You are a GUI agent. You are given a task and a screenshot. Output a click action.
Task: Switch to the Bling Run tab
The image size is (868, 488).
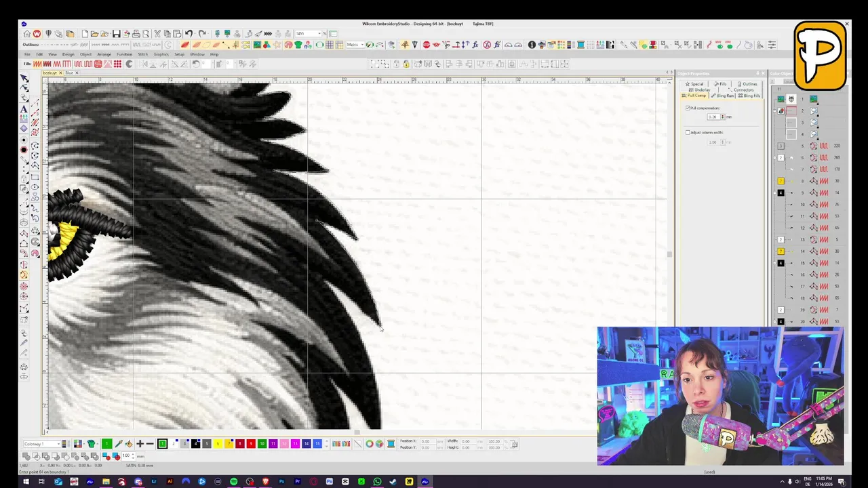[722, 96]
